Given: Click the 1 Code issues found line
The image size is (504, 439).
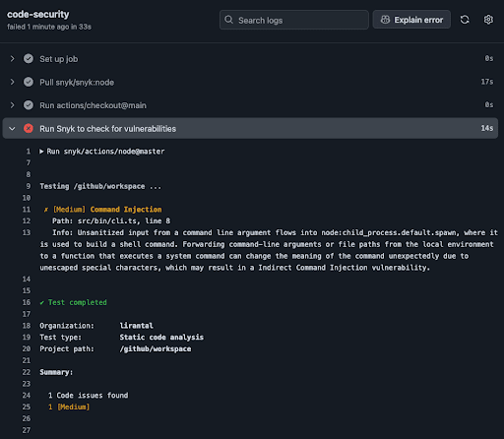Looking at the screenshot, I should [88, 396].
